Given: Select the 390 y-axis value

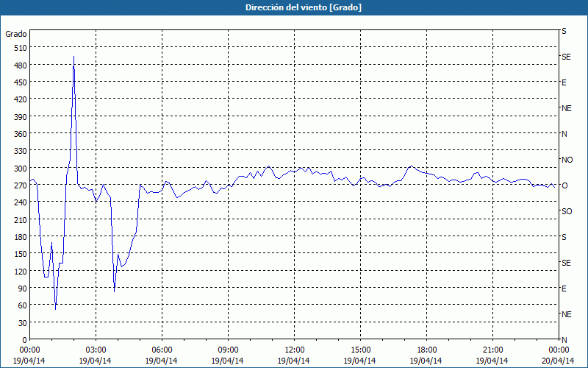Looking at the screenshot, I should [x=21, y=117].
